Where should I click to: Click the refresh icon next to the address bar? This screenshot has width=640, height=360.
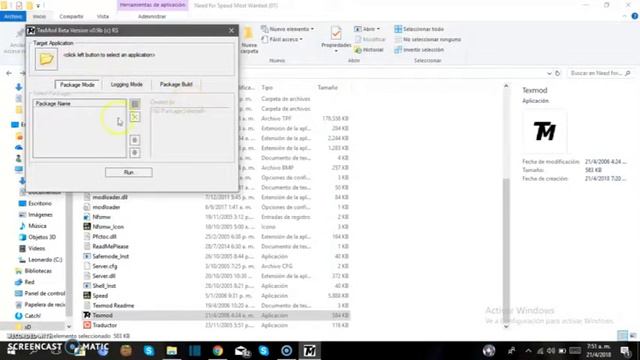coord(558,73)
